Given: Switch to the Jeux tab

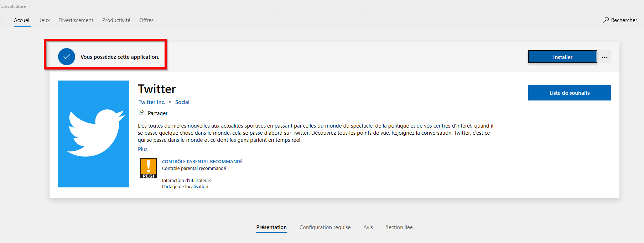Looking at the screenshot, I should pyautogui.click(x=45, y=20).
